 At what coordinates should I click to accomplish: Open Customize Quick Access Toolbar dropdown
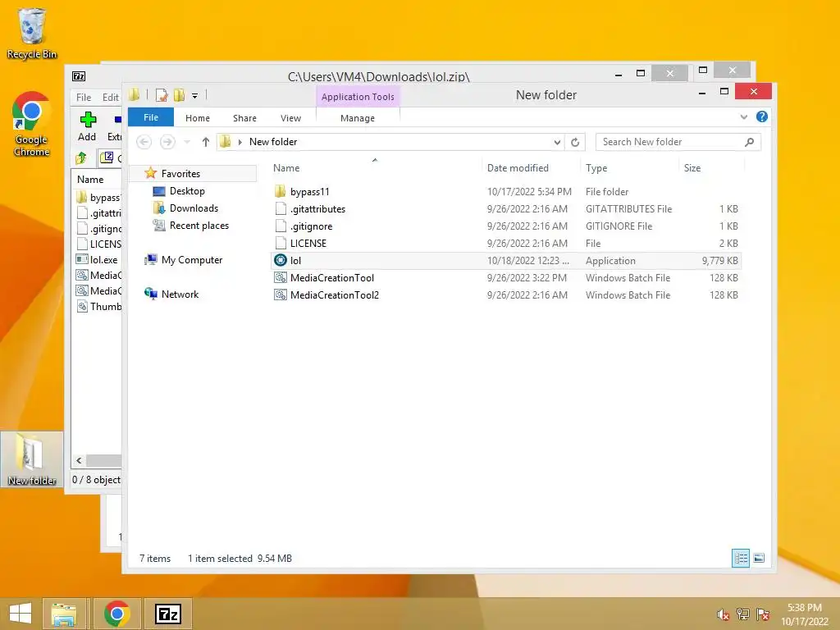click(x=195, y=96)
